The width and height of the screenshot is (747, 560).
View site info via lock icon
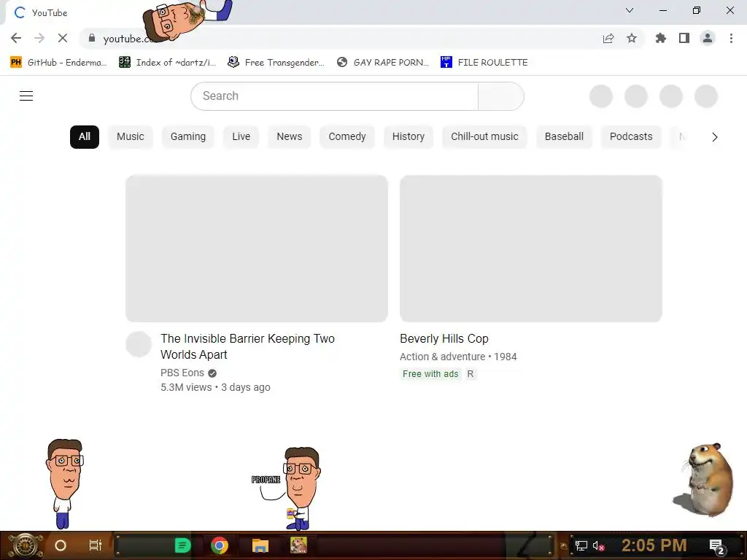pyautogui.click(x=92, y=38)
